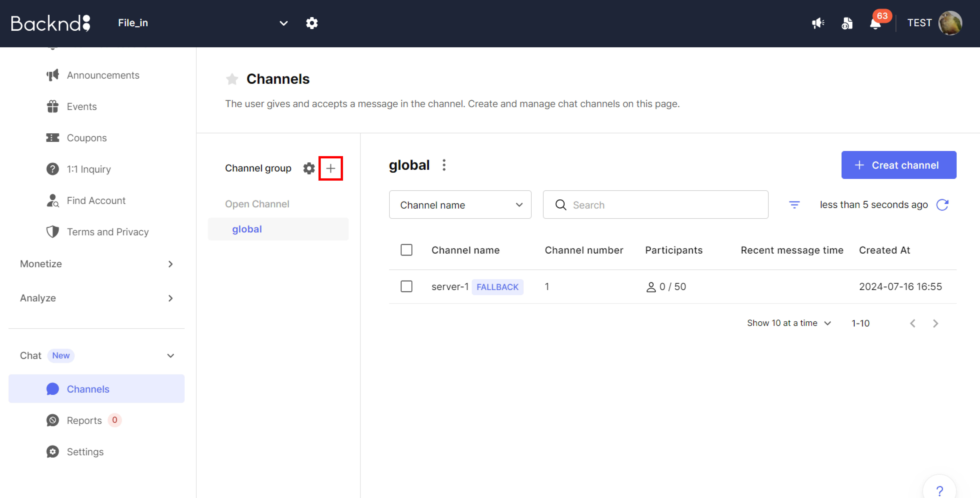Collapse the Chat section

97,356
